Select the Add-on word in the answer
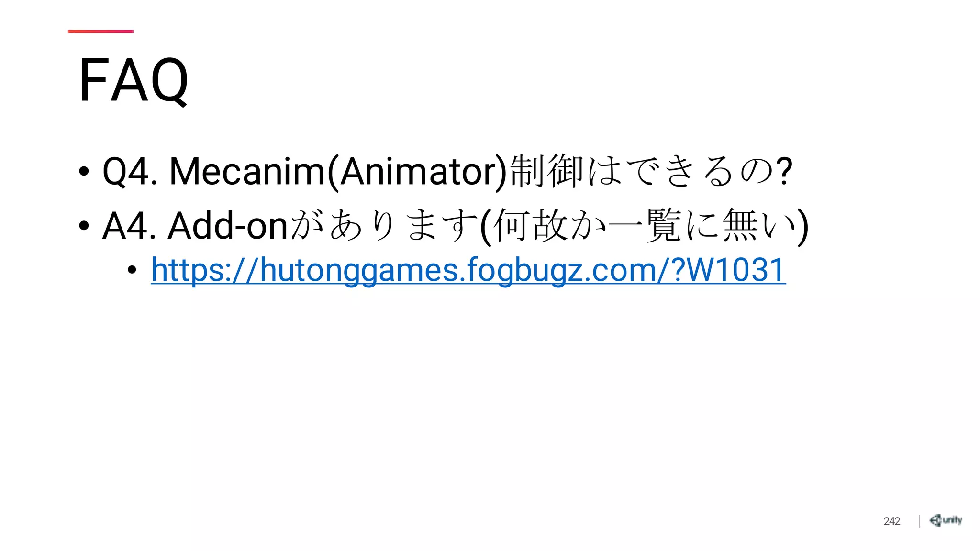Screen dimensions: 980x551 pos(228,225)
